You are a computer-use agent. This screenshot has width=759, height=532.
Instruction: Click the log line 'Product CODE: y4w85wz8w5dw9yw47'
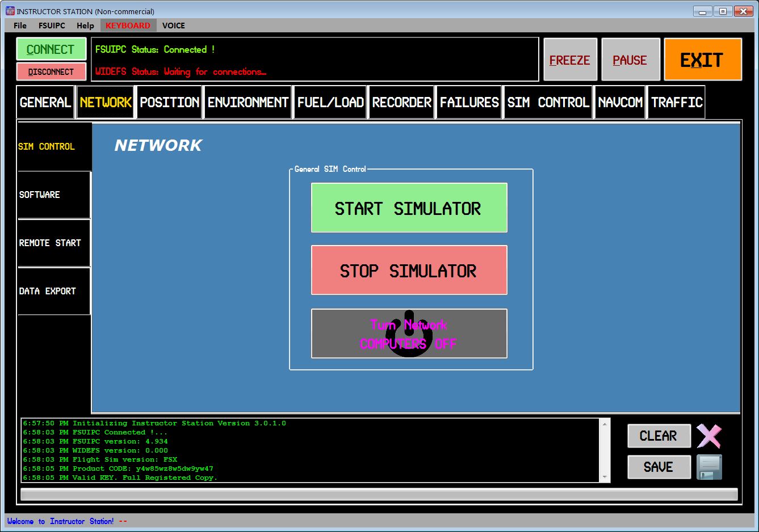click(118, 468)
